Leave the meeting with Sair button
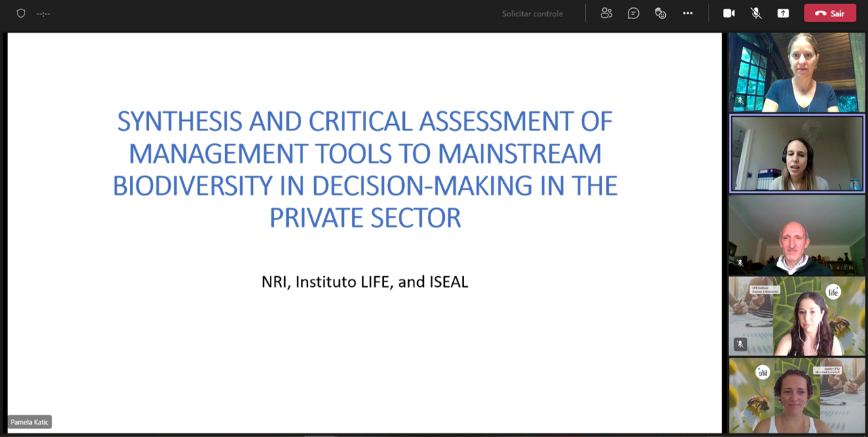The width and height of the screenshot is (868, 437). (x=830, y=14)
